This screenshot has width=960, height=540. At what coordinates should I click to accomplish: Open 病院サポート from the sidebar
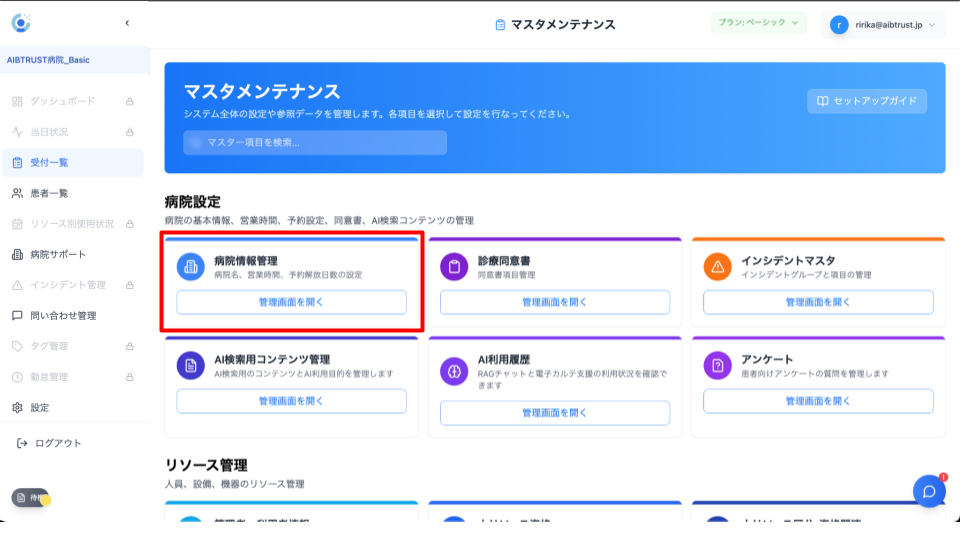pyautogui.click(x=58, y=254)
